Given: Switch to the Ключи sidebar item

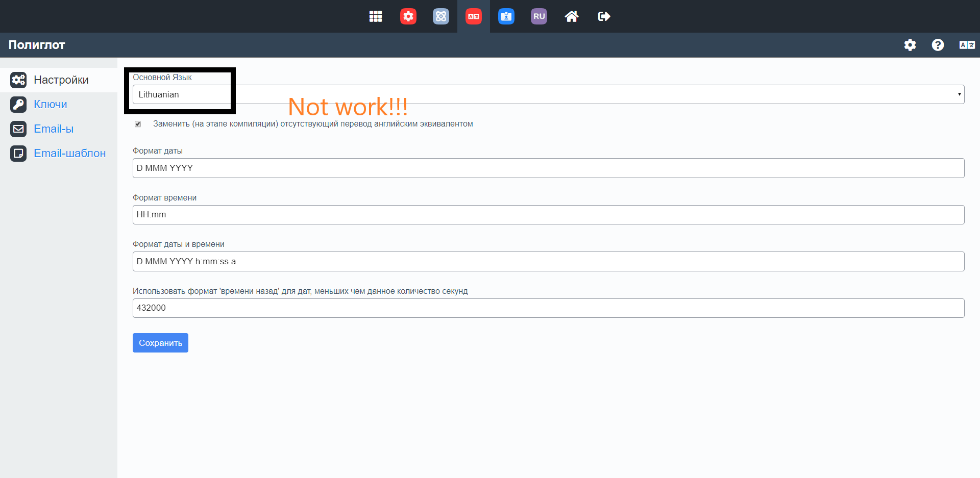Looking at the screenshot, I should click(x=50, y=105).
